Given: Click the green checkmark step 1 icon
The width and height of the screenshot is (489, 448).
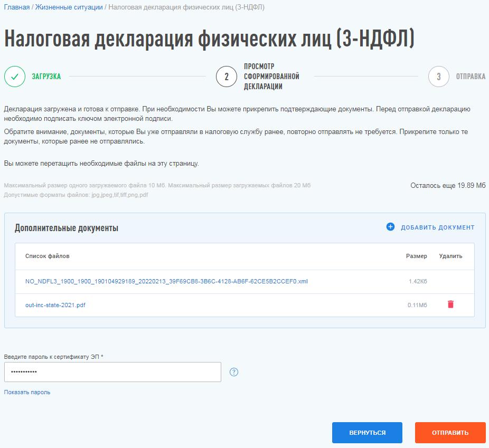Looking at the screenshot, I should click(x=15, y=77).
